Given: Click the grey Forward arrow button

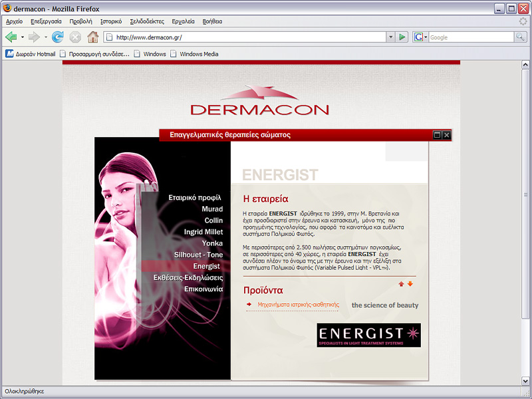Looking at the screenshot, I should coord(34,37).
